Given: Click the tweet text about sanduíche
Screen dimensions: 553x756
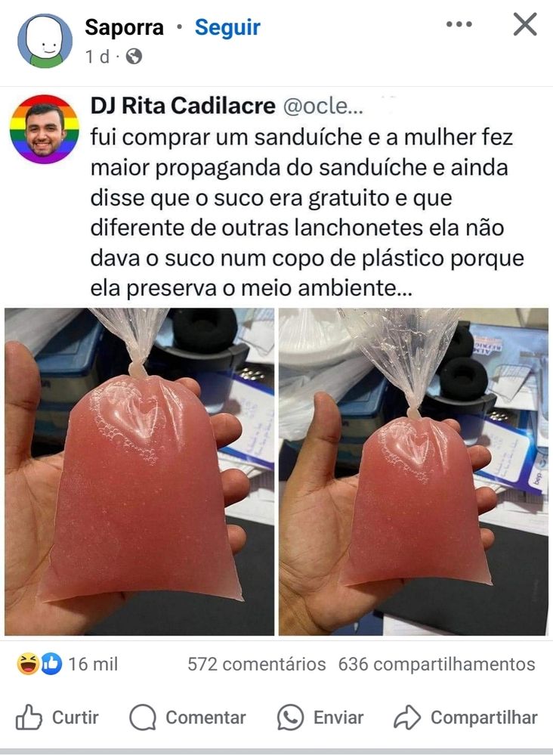Looking at the screenshot, I should pyautogui.click(x=307, y=212).
